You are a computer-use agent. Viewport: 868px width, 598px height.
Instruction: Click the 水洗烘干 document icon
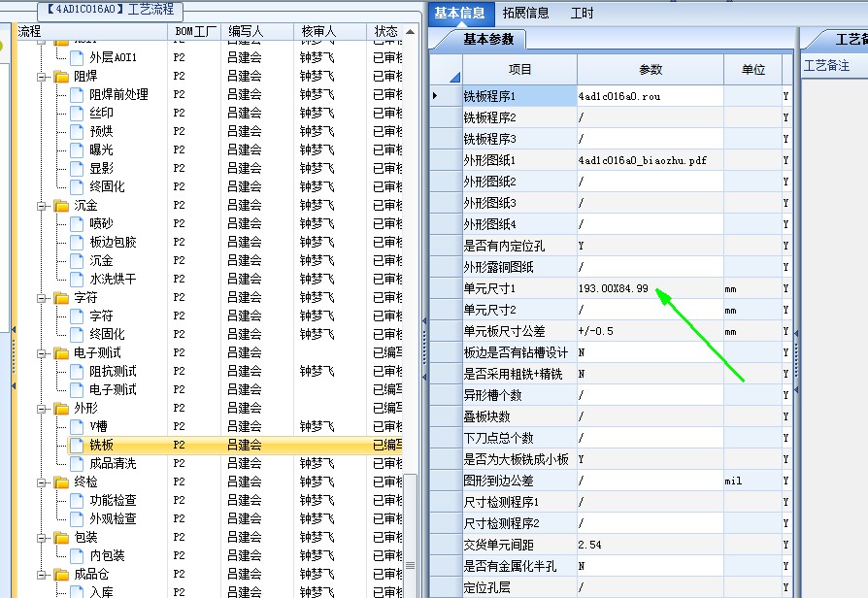pyautogui.click(x=77, y=279)
